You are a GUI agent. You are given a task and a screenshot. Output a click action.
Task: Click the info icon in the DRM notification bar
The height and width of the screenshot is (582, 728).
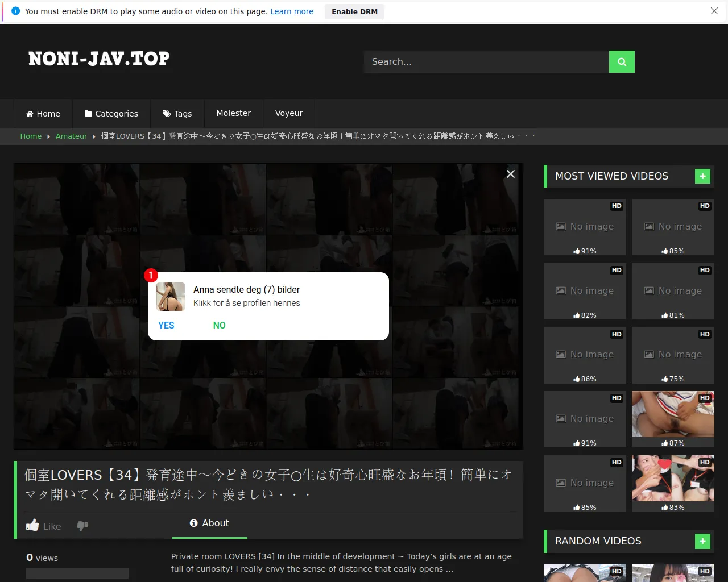click(15, 11)
